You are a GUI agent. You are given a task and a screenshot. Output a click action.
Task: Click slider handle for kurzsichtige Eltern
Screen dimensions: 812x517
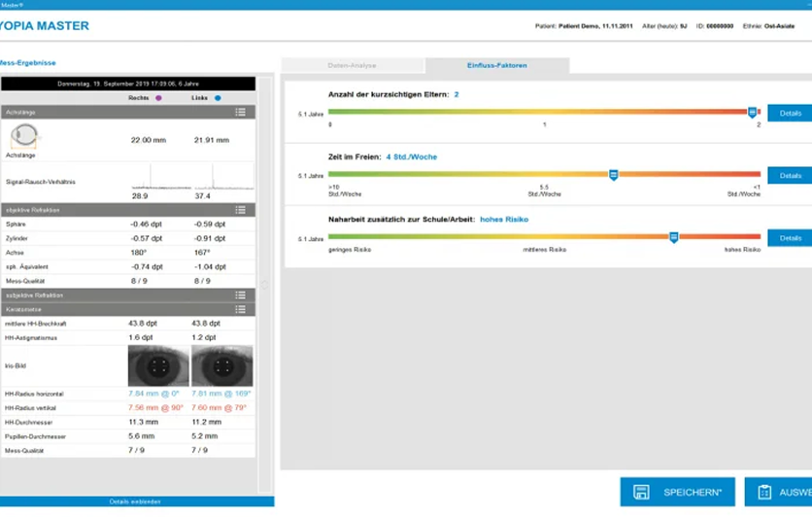(x=752, y=112)
